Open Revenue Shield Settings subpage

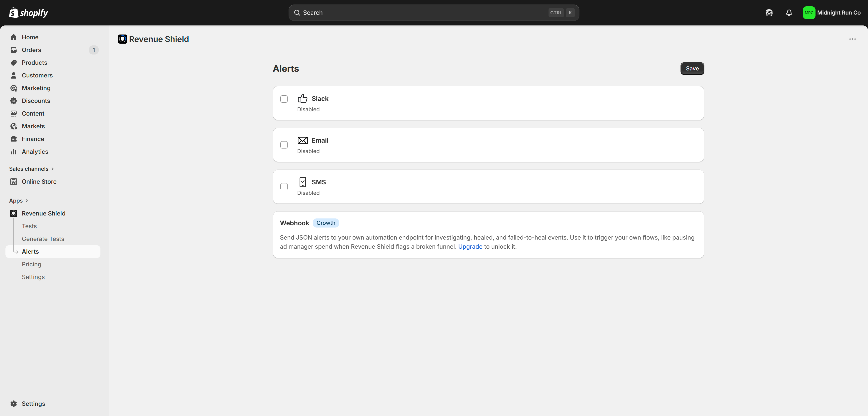coord(53,277)
